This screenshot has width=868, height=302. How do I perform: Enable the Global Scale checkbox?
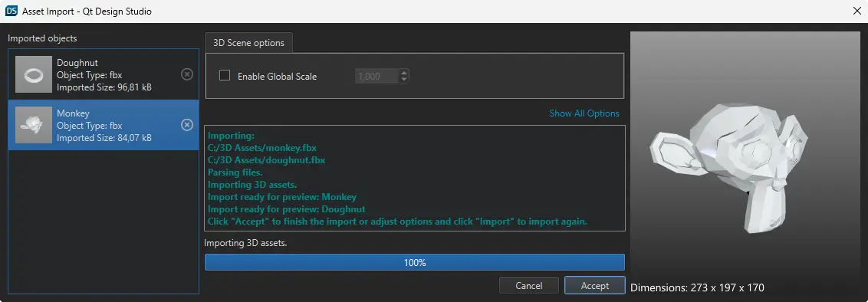click(225, 76)
